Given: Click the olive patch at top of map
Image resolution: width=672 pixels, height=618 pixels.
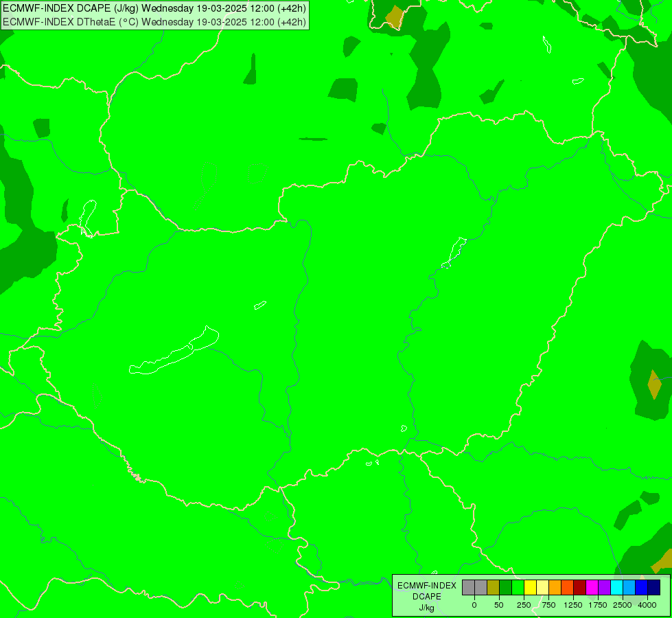Looking at the screenshot, I should (394, 17).
